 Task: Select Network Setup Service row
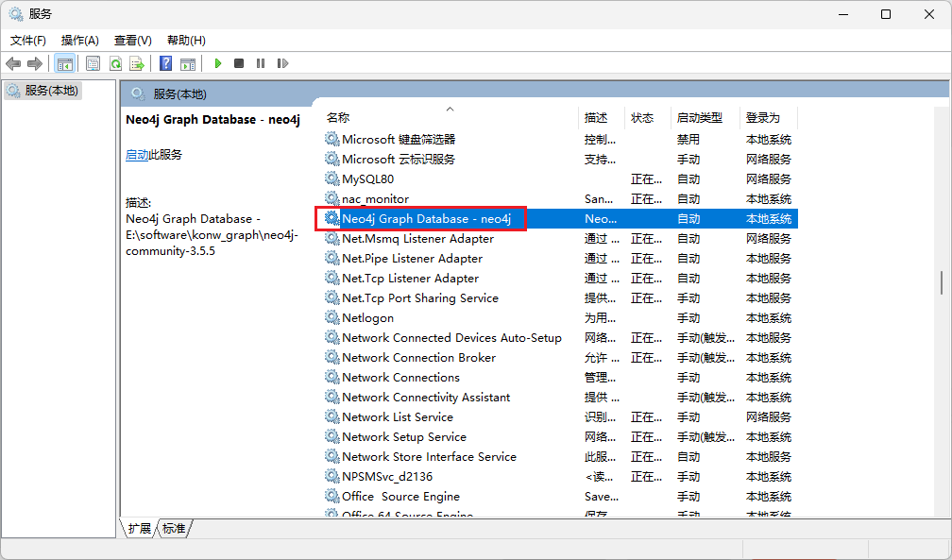560,436
